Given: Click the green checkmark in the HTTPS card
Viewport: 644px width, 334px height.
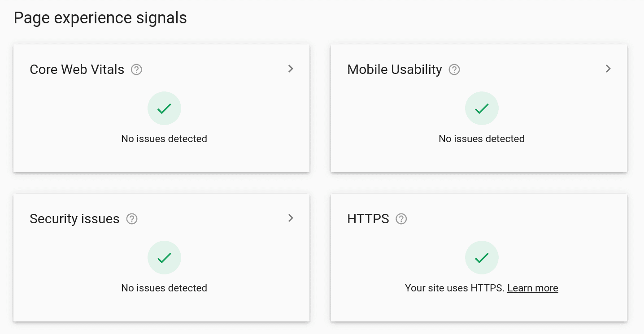Looking at the screenshot, I should 482,257.
